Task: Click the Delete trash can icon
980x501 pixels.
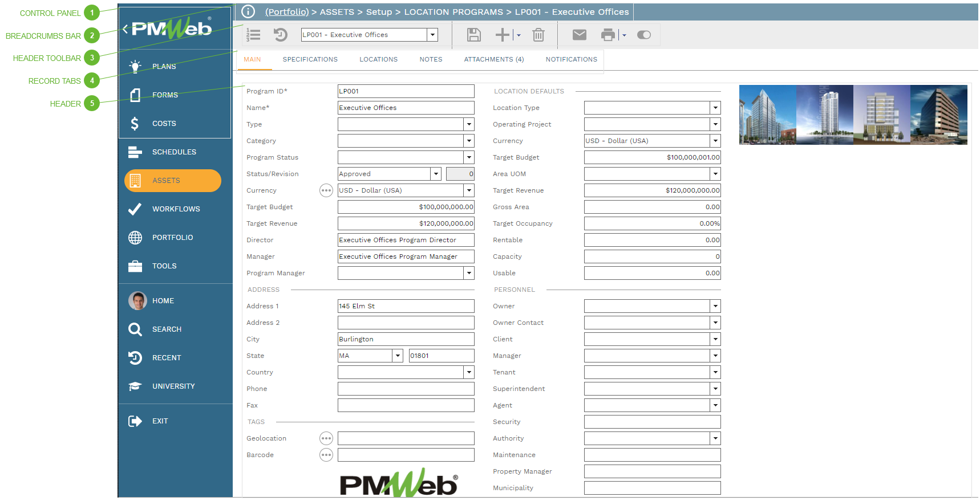Action: coord(538,35)
